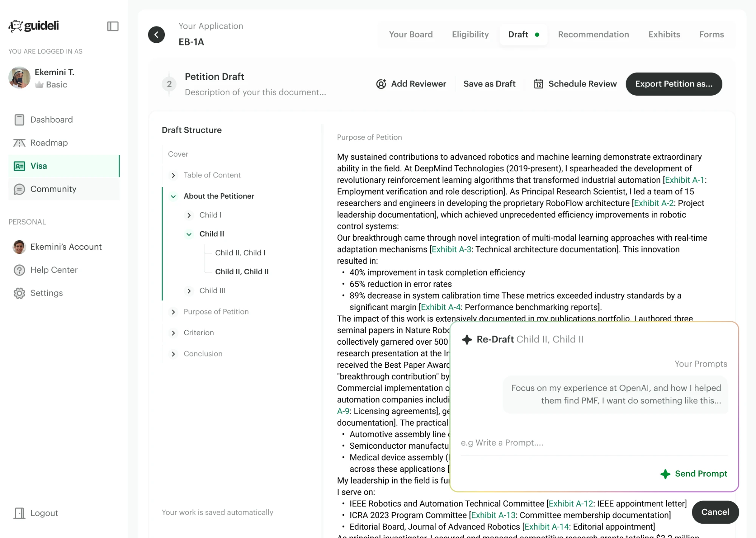Viewport: 756px width, 538px height.
Task: Expand the Criterion section
Action: [x=173, y=333]
